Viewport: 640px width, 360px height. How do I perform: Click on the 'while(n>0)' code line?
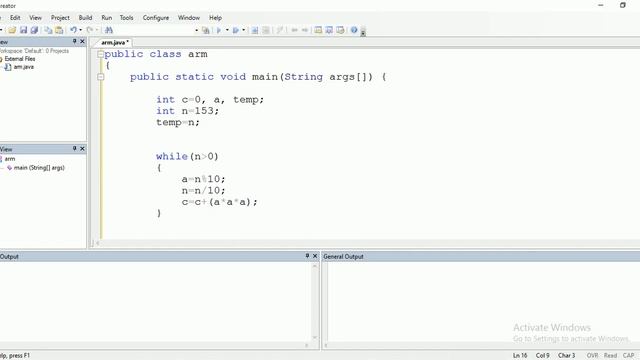[x=187, y=156]
